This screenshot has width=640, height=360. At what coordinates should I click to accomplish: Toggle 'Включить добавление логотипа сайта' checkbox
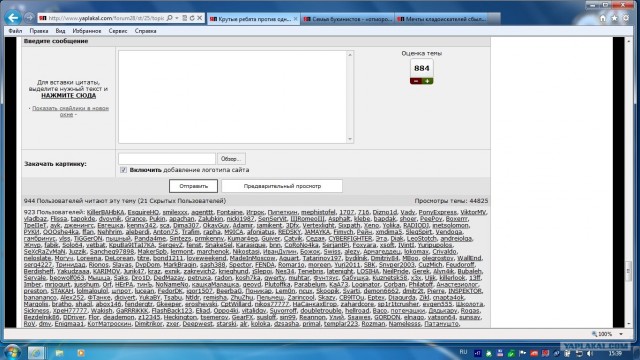click(x=123, y=170)
